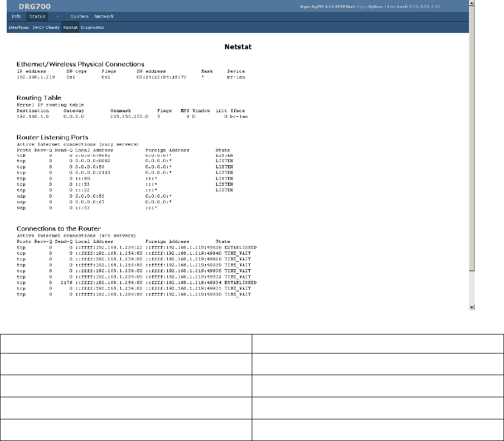Select the dash tab next to Status
Screen dimensions: 504x441
(x=58, y=16)
